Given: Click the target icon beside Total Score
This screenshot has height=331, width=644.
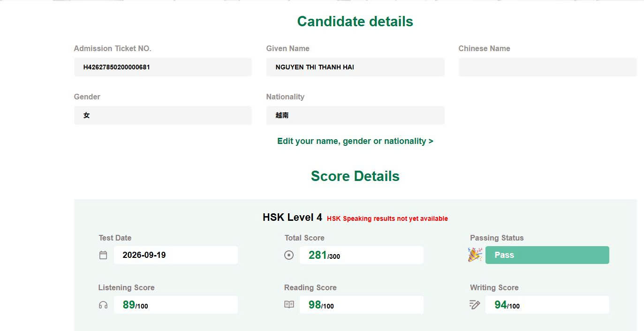Looking at the screenshot, I should [289, 255].
